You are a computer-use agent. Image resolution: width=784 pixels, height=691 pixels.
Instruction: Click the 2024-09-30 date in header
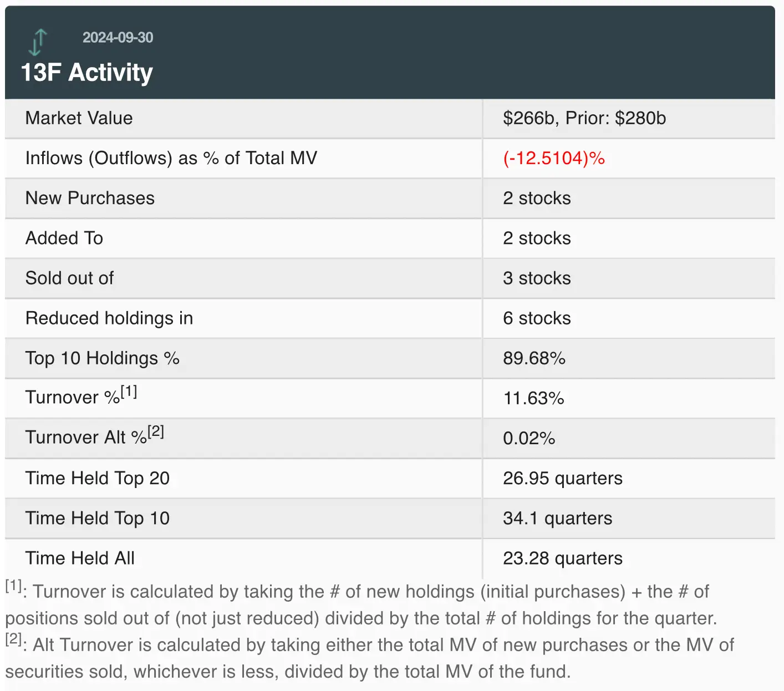pos(118,38)
